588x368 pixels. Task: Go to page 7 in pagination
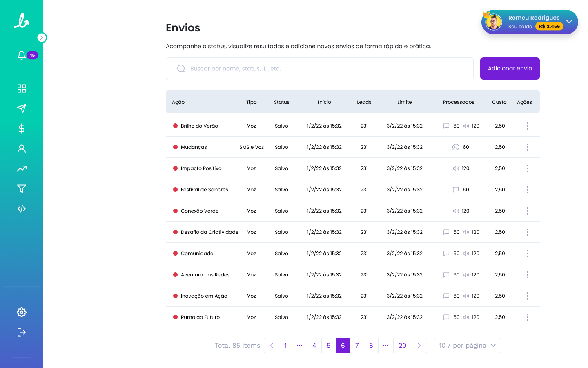click(x=357, y=346)
